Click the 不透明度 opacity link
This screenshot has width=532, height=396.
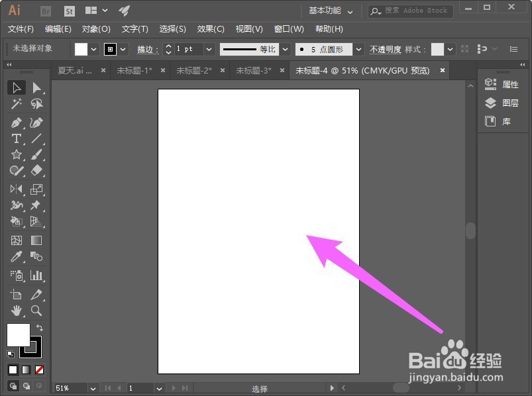(386, 50)
